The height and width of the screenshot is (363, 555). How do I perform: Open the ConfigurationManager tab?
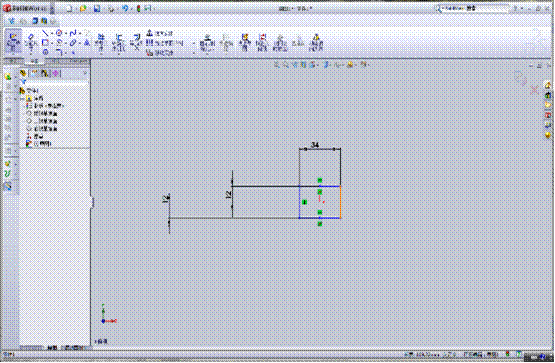[45, 73]
